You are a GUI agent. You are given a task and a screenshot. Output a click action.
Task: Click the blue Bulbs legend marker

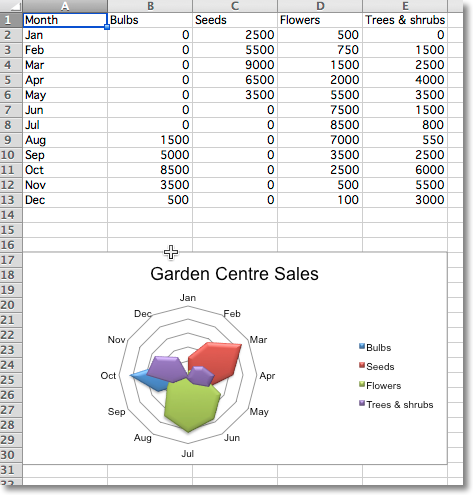pos(362,346)
